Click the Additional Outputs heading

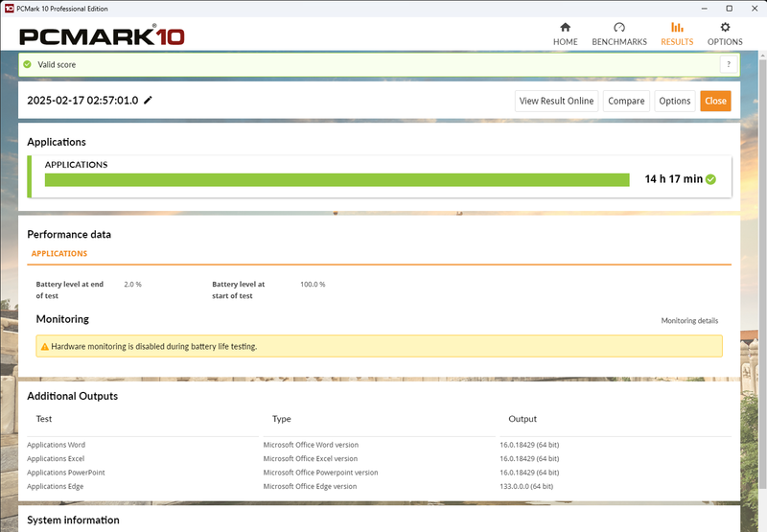(x=73, y=396)
